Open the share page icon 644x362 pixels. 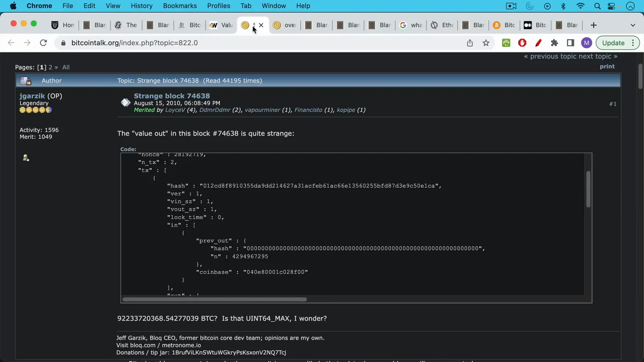point(470,43)
